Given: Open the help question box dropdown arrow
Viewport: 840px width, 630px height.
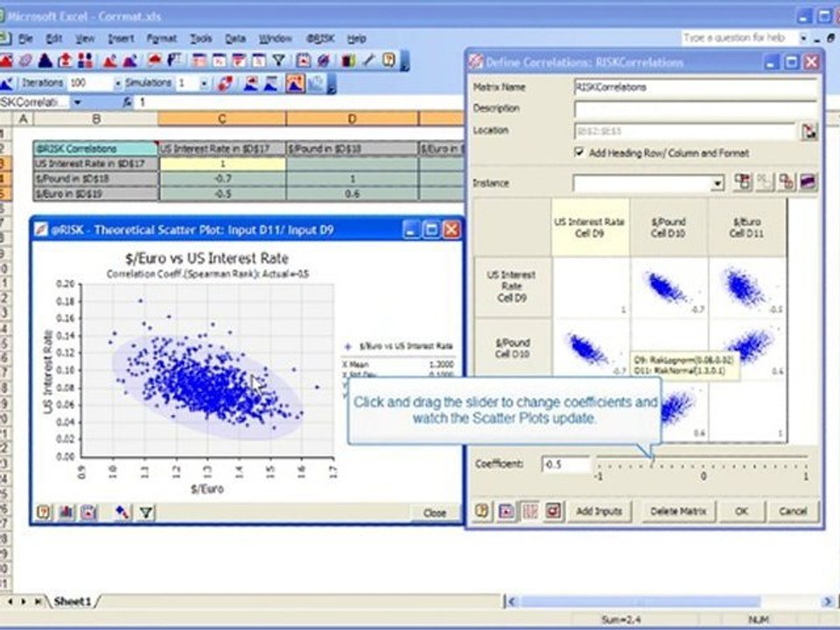Looking at the screenshot, I should 803,38.
